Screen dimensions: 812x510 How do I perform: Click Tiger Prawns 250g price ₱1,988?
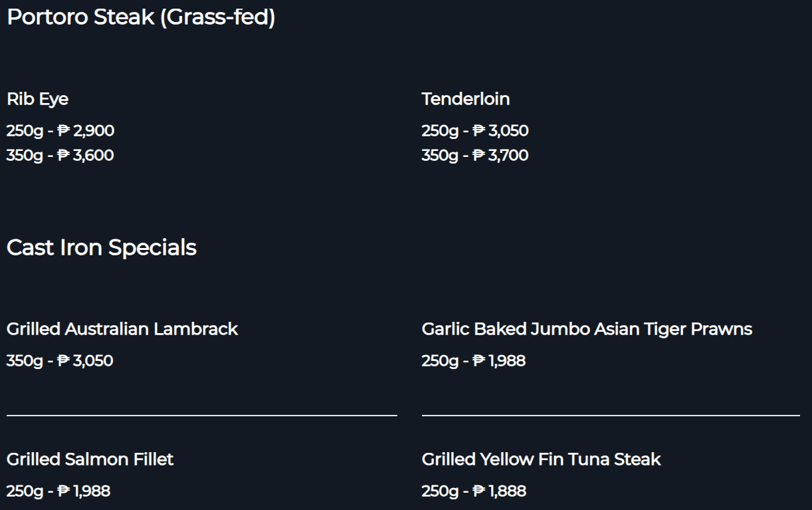474,361
